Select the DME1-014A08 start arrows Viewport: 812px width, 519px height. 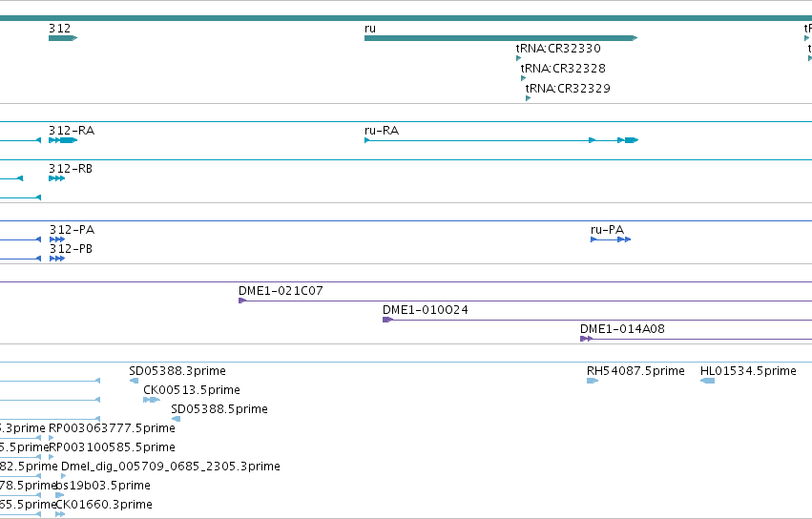tap(586, 339)
